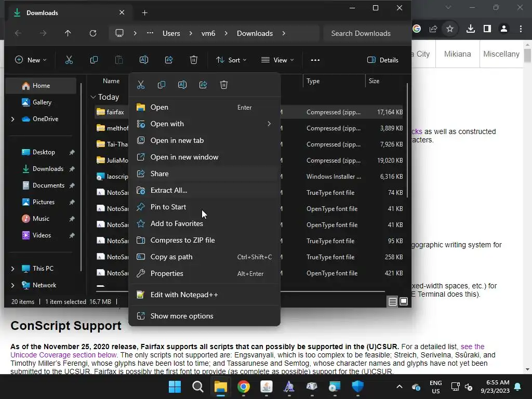This screenshot has width=532, height=399.
Task: Open the View dropdown
Action: [x=277, y=60]
